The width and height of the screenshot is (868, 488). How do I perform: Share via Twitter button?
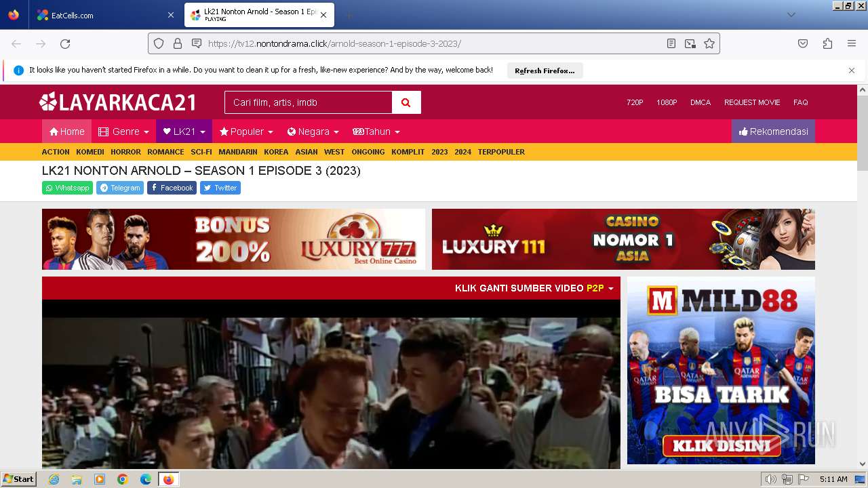click(220, 188)
